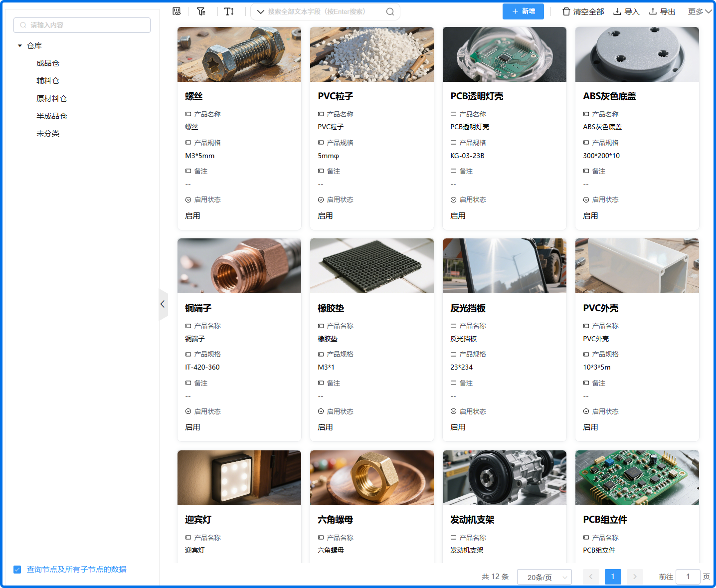Open the filter conditions icon
The width and height of the screenshot is (716, 588).
click(x=201, y=11)
